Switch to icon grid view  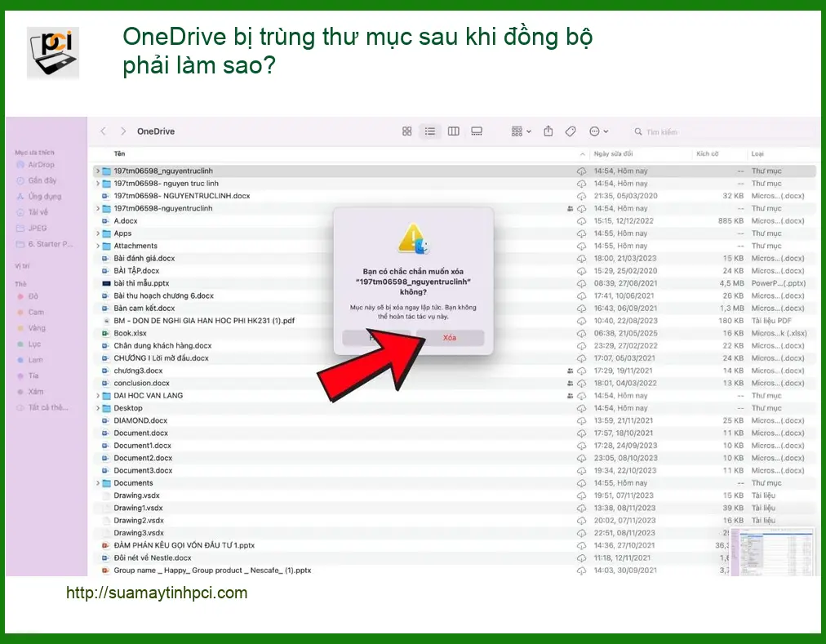tap(406, 131)
